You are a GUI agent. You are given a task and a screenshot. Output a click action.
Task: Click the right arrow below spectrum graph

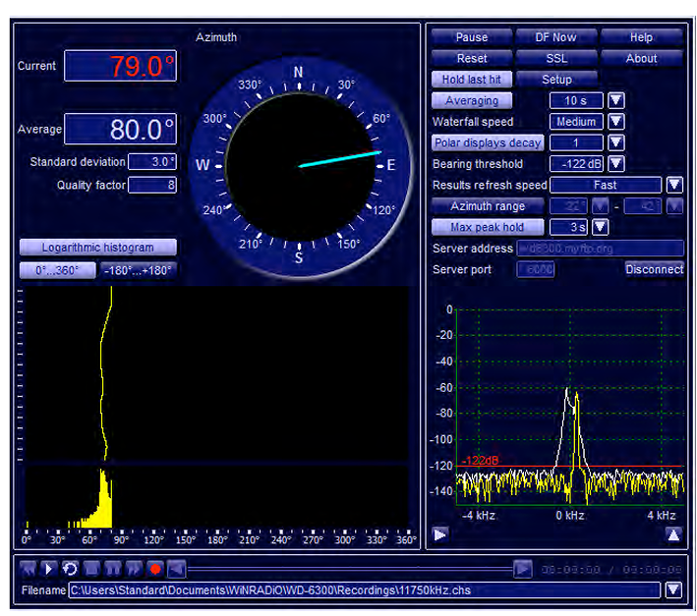click(439, 535)
